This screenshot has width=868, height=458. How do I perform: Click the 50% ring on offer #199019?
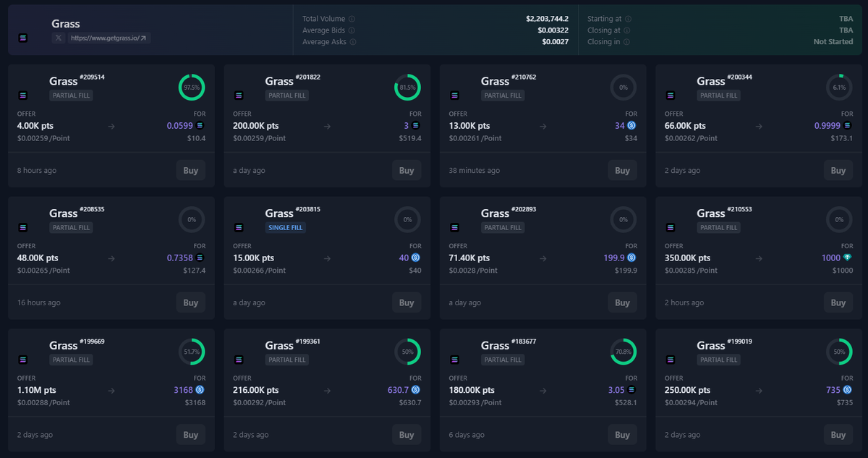click(x=839, y=352)
